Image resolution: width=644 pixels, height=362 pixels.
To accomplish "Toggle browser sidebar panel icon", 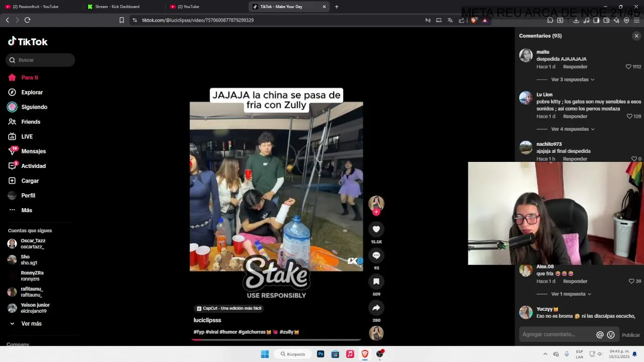I will [596, 20].
